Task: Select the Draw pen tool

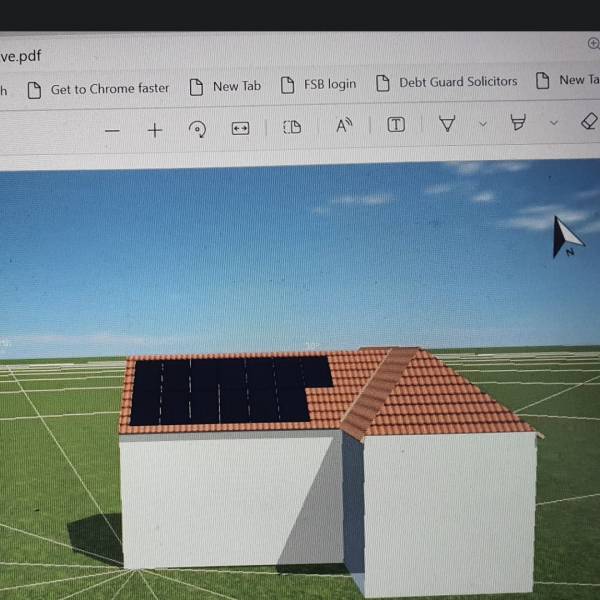Action: (447, 124)
